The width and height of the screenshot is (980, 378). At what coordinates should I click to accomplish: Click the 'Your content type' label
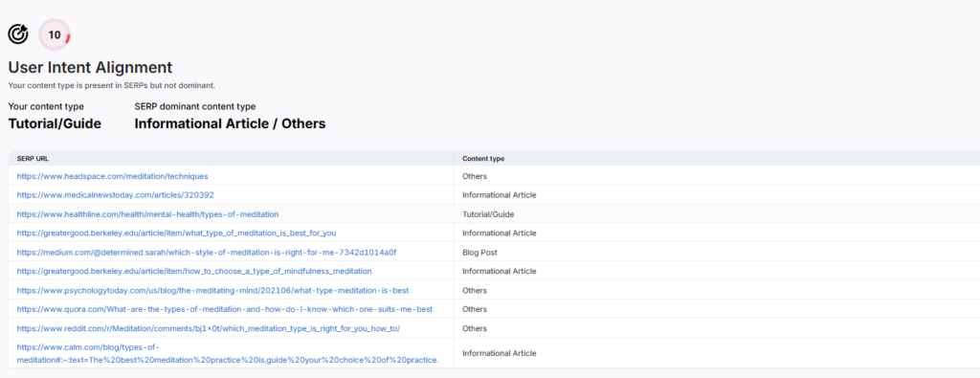coord(46,106)
